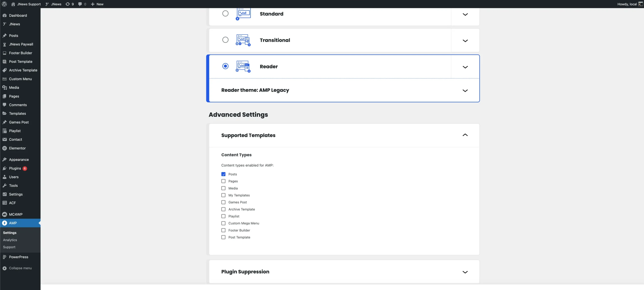Click the PowerPress icon in sidebar

[x=5, y=257]
